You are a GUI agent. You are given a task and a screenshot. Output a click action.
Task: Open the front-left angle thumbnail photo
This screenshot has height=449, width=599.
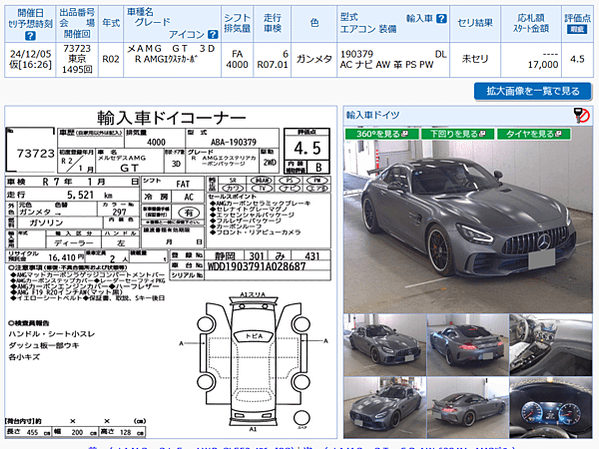click(384, 345)
